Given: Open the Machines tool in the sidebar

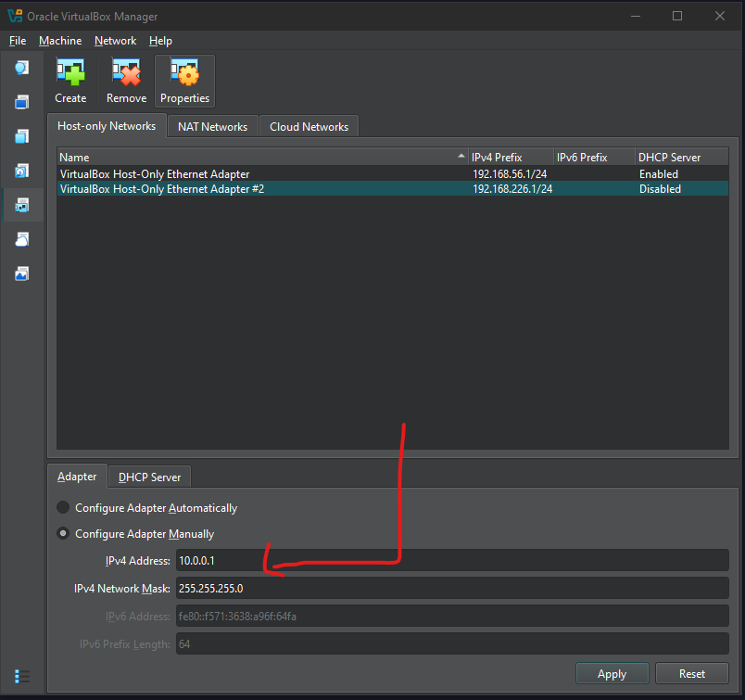Looking at the screenshot, I should click(x=22, y=102).
